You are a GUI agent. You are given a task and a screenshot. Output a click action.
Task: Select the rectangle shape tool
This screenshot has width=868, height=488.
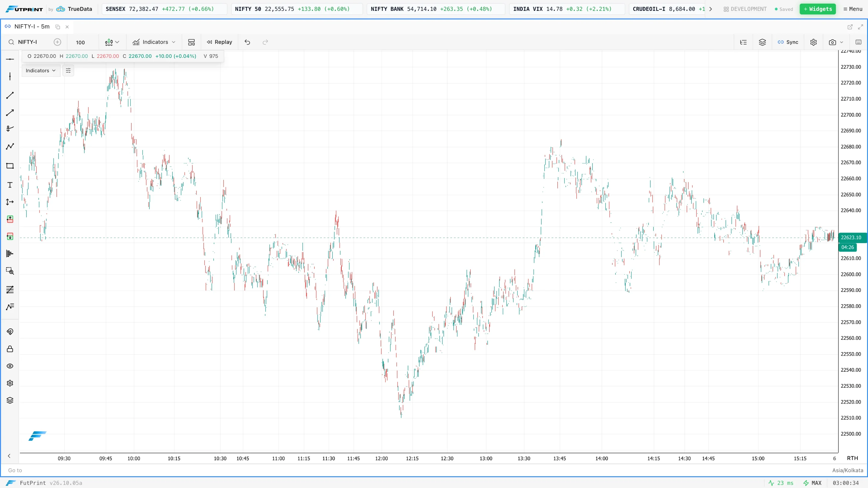point(10,166)
